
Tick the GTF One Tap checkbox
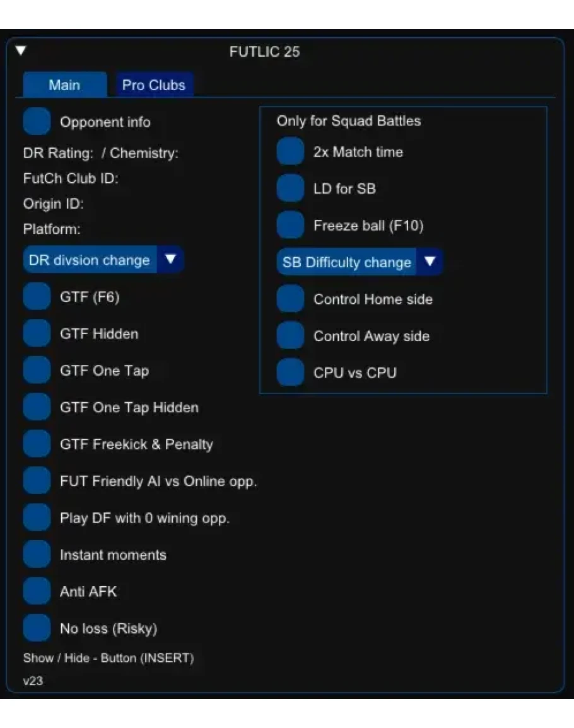pyautogui.click(x=37, y=371)
